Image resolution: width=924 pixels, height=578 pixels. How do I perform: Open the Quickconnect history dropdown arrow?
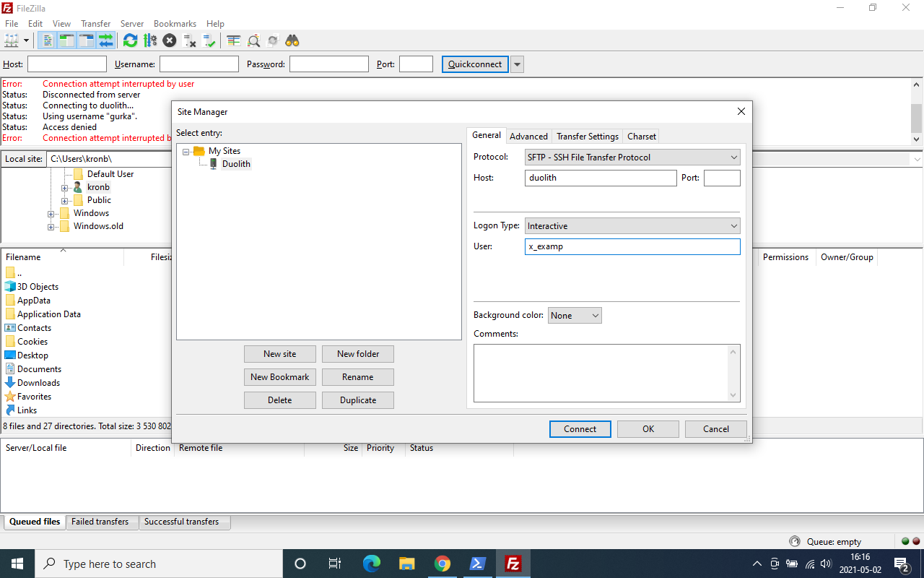[517, 64]
